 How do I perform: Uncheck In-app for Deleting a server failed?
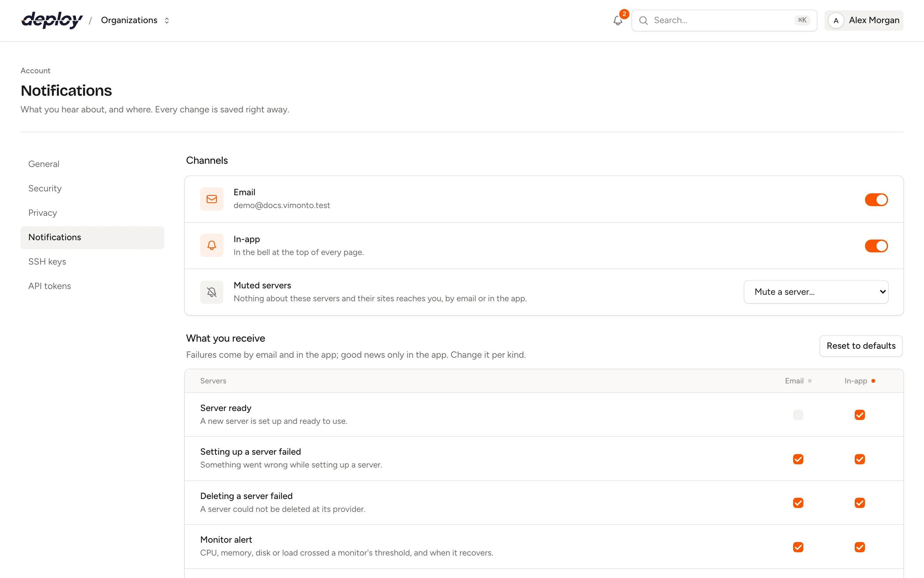tap(860, 503)
